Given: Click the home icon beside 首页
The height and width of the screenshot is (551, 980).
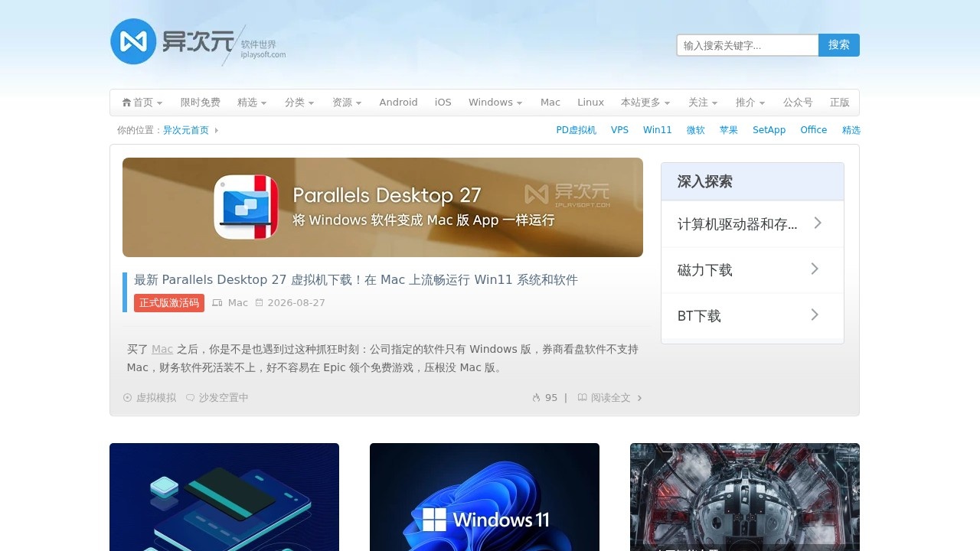Looking at the screenshot, I should pos(126,103).
